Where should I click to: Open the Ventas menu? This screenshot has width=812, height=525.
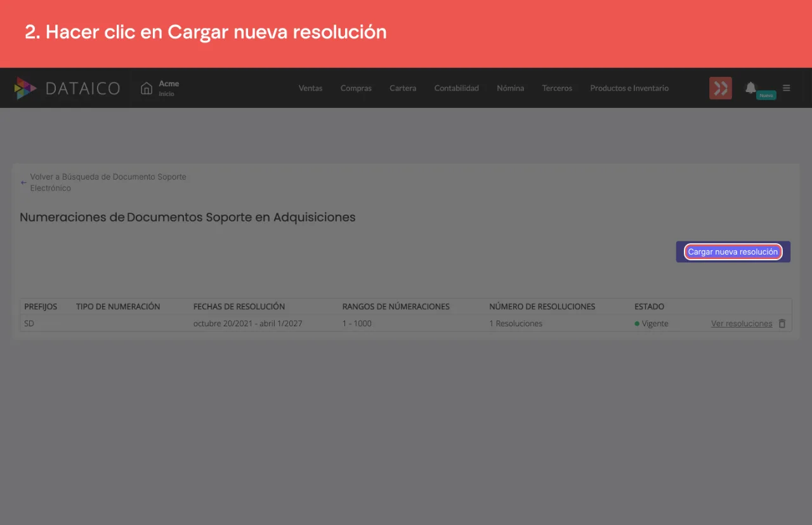311,88
